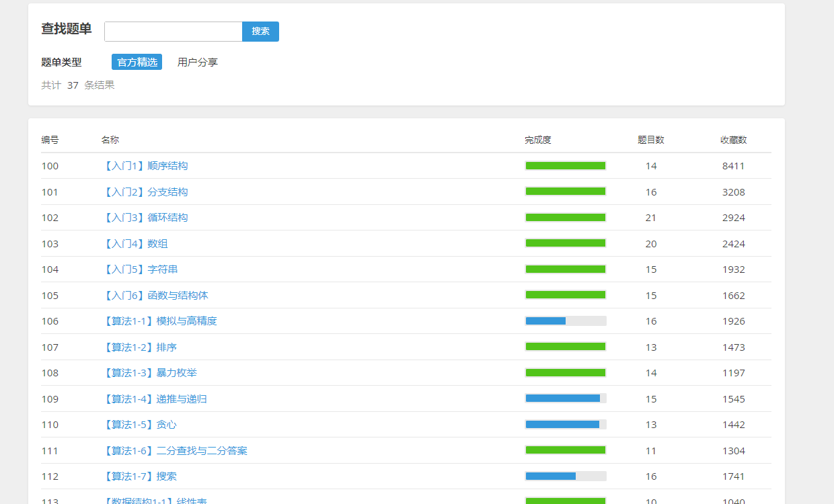
Task: Go to the 【入门3】循环结构 list
Action: pyautogui.click(x=145, y=218)
